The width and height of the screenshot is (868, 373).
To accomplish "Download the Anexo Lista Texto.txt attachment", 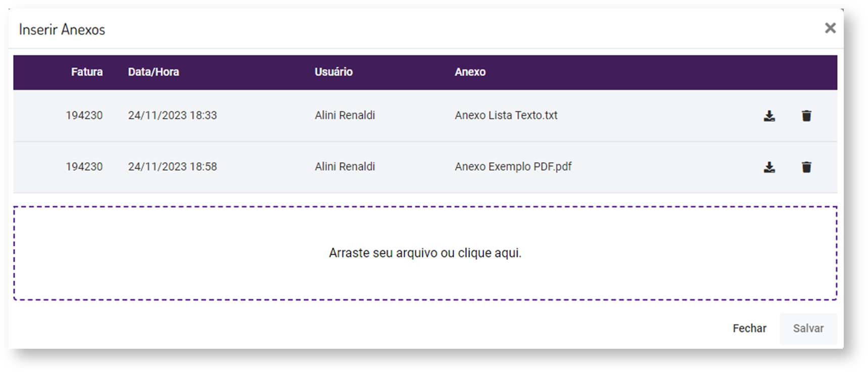I will pyautogui.click(x=769, y=116).
